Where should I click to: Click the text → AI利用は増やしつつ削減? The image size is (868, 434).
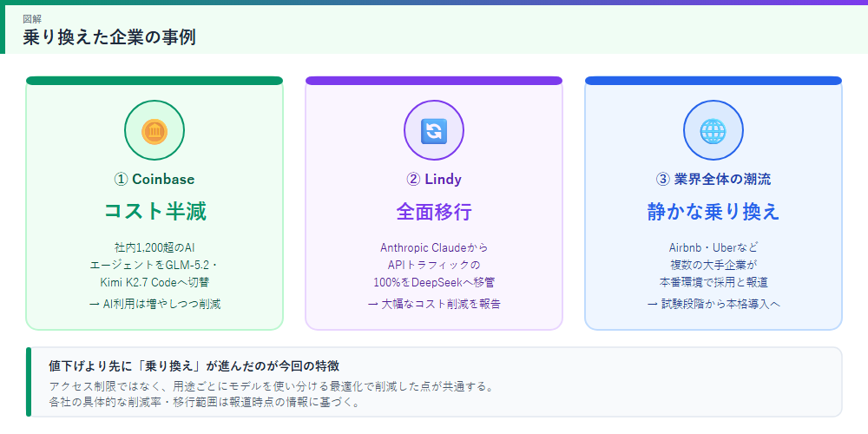[x=155, y=304]
